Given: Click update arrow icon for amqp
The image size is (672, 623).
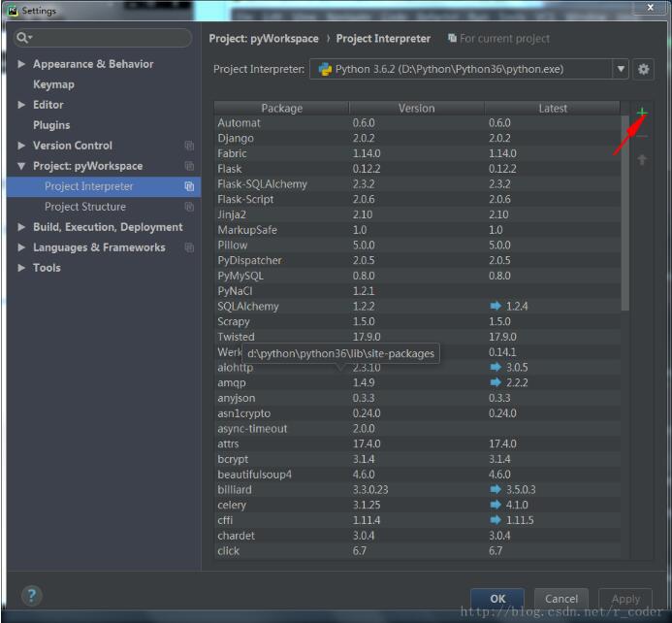Looking at the screenshot, I should [496, 382].
